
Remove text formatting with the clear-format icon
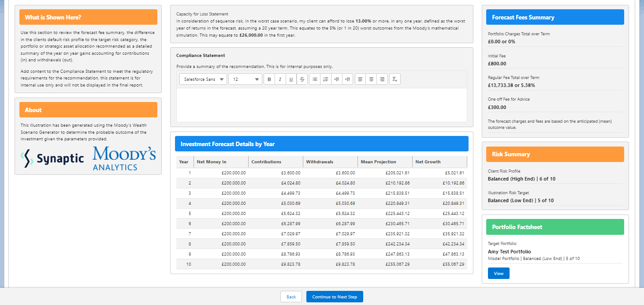tap(395, 79)
